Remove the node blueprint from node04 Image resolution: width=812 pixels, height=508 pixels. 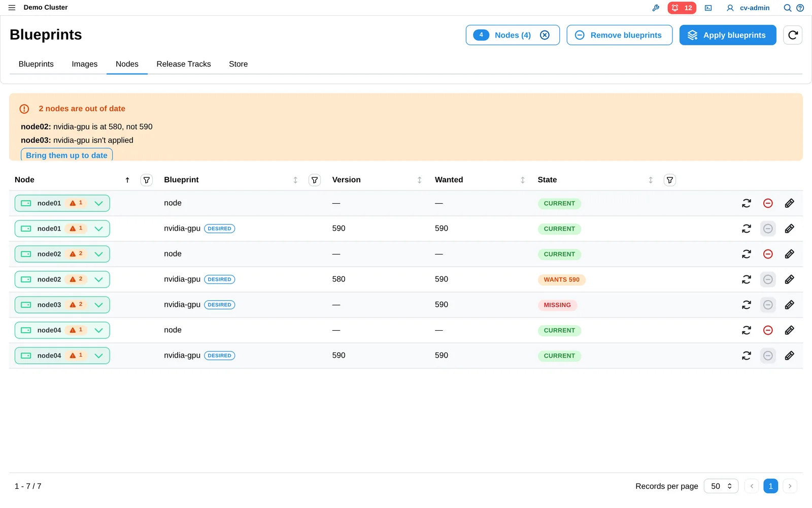click(x=768, y=330)
